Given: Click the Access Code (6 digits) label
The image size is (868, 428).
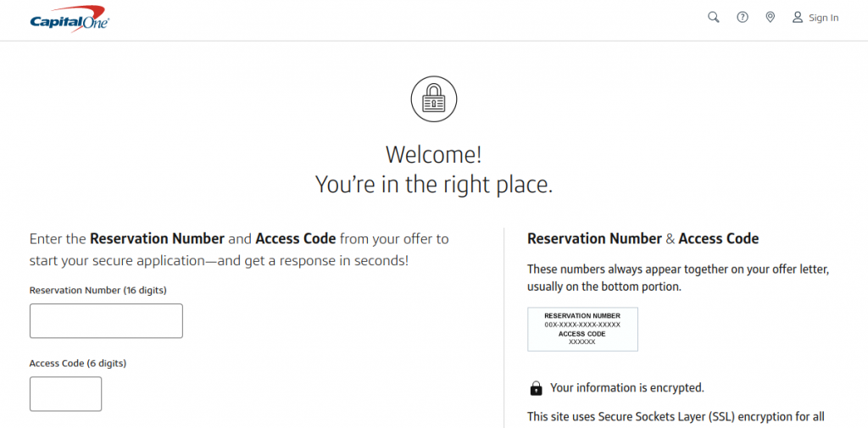Looking at the screenshot, I should pos(78,364).
